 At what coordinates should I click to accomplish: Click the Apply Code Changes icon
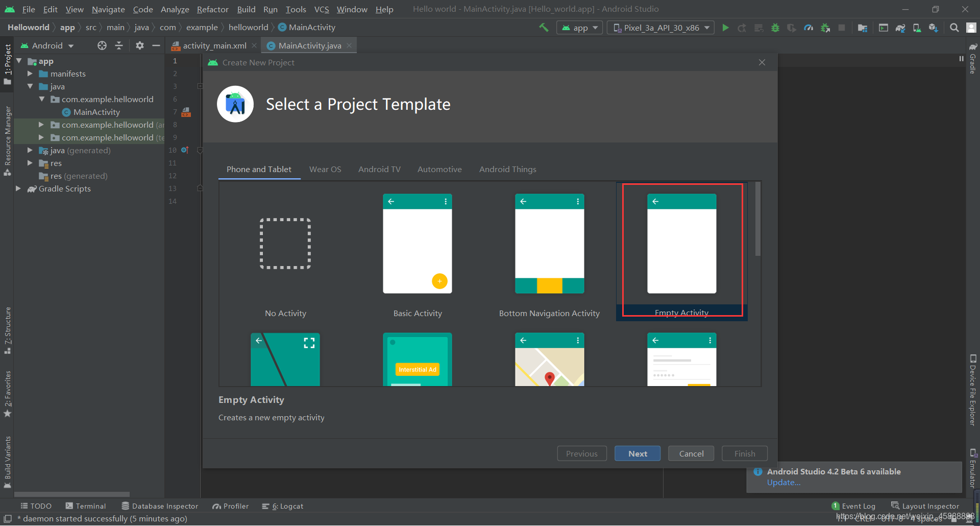[x=759, y=28]
